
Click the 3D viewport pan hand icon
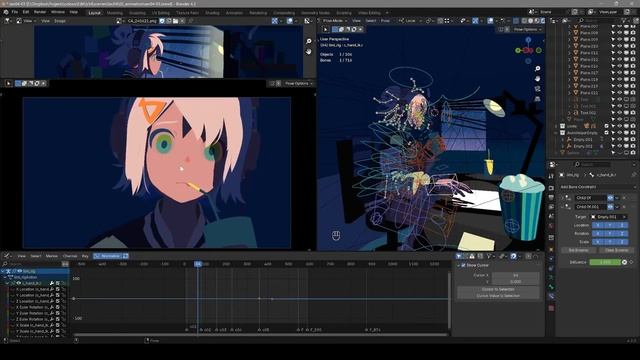tap(538, 78)
